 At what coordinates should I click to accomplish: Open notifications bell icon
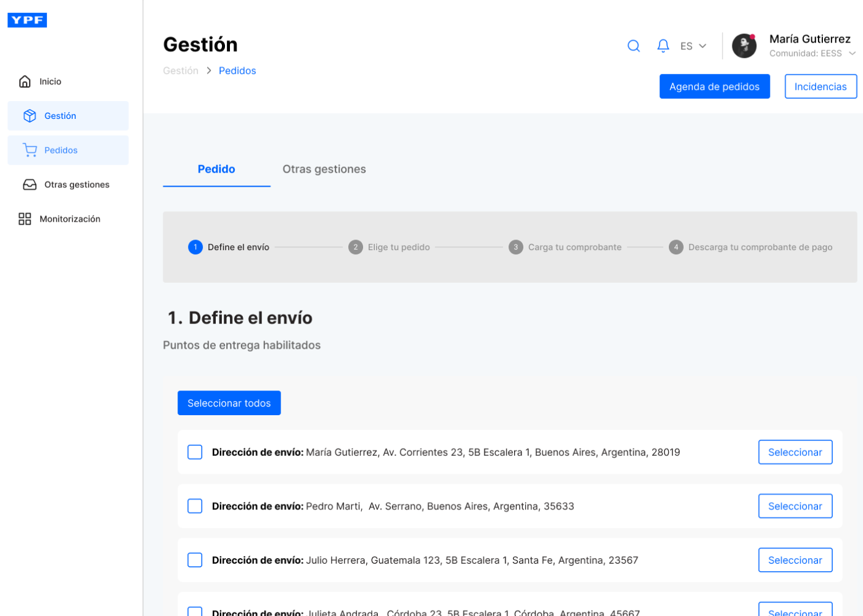pyautogui.click(x=663, y=46)
